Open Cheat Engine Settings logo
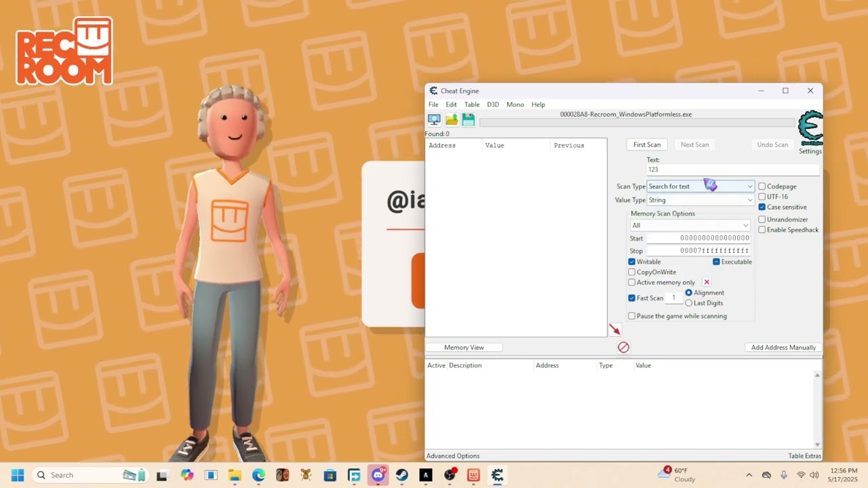The width and height of the screenshot is (868, 488). (810, 129)
